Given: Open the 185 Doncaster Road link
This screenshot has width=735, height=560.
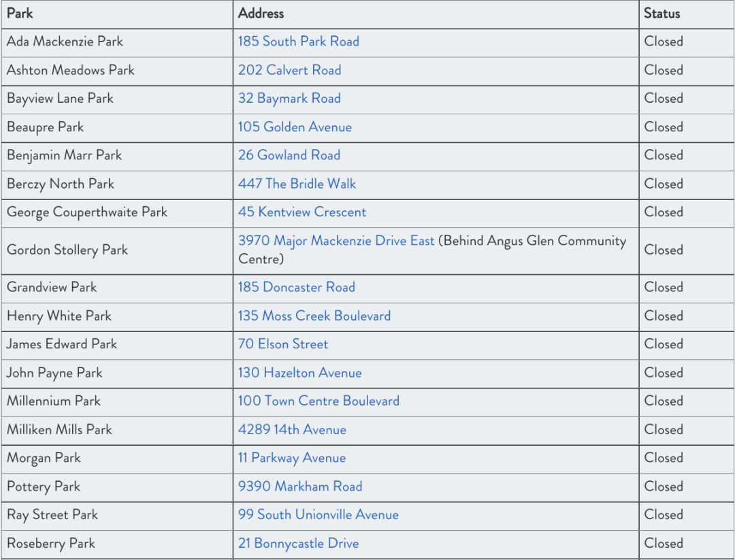Looking at the screenshot, I should (296, 287).
